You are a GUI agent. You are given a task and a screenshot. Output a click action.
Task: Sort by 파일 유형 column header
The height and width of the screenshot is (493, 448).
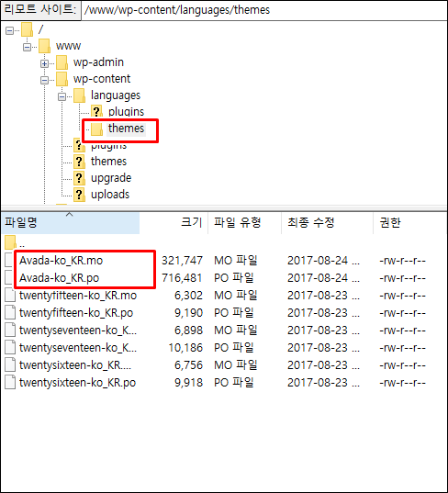(244, 223)
